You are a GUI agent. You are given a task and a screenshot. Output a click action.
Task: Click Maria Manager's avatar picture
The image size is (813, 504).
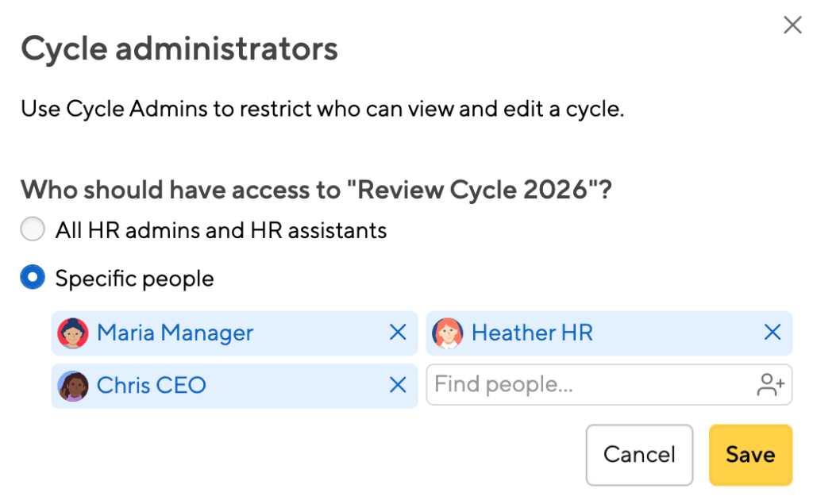tap(73, 333)
